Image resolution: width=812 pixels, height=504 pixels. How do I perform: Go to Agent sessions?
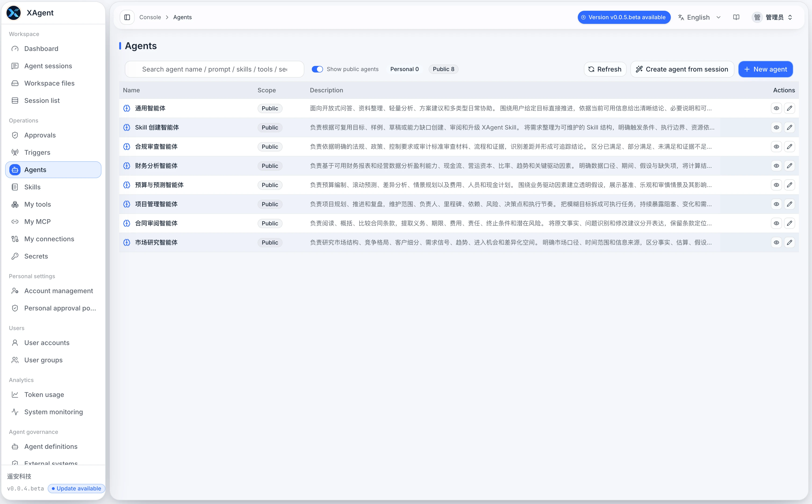[53, 66]
